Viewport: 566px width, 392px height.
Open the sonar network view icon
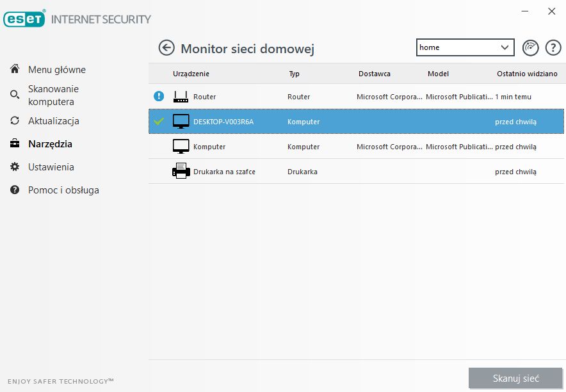point(531,47)
